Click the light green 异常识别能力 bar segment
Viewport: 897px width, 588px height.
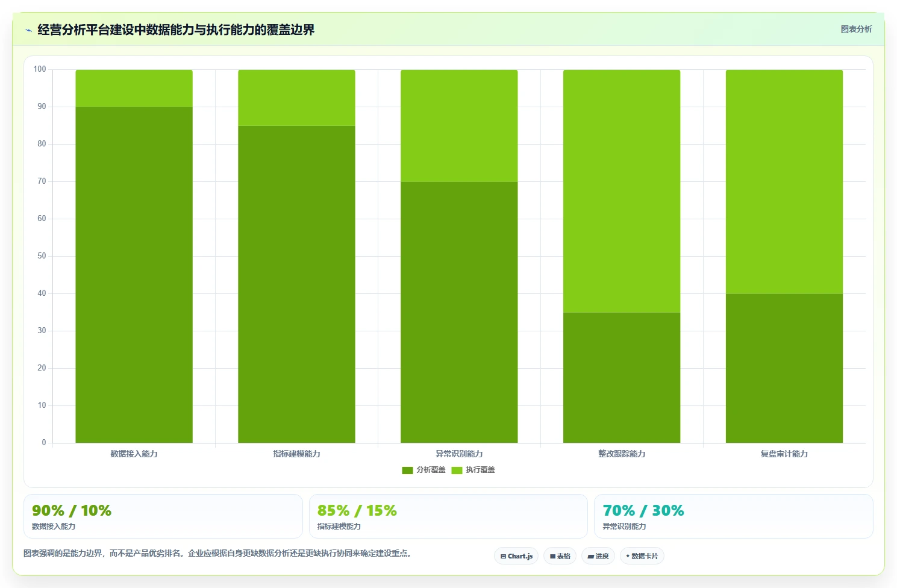tap(459, 126)
